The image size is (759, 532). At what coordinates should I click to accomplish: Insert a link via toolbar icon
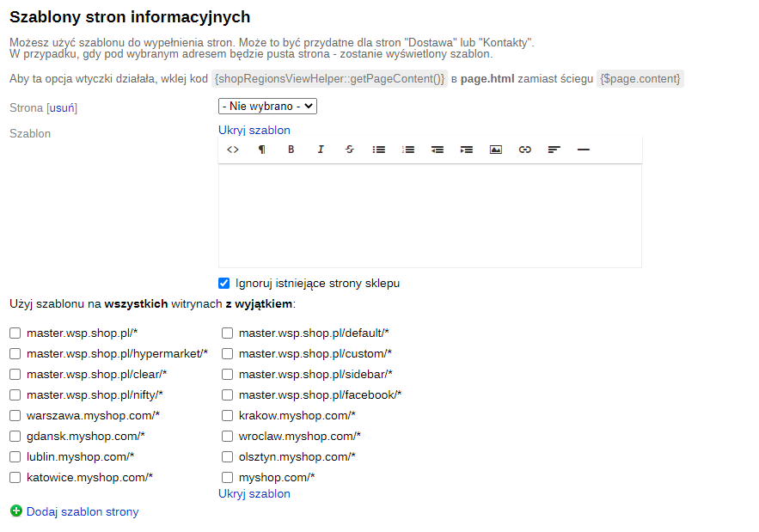click(525, 150)
